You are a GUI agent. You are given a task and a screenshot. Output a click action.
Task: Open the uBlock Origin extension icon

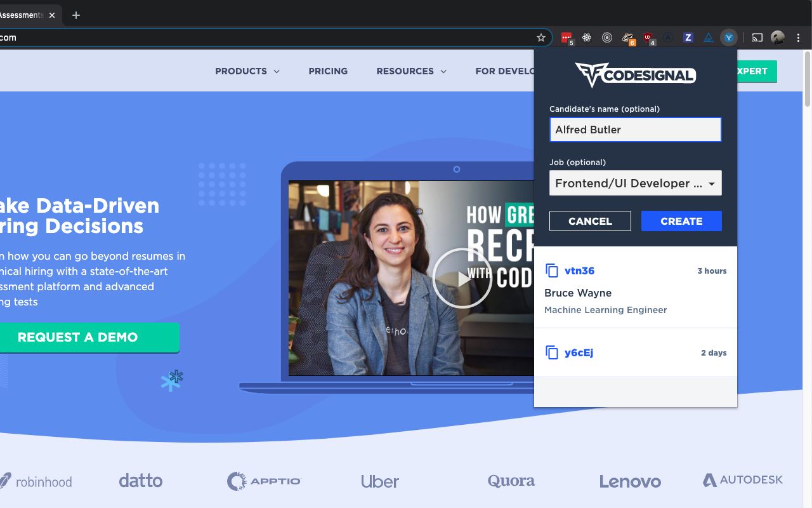coord(648,38)
